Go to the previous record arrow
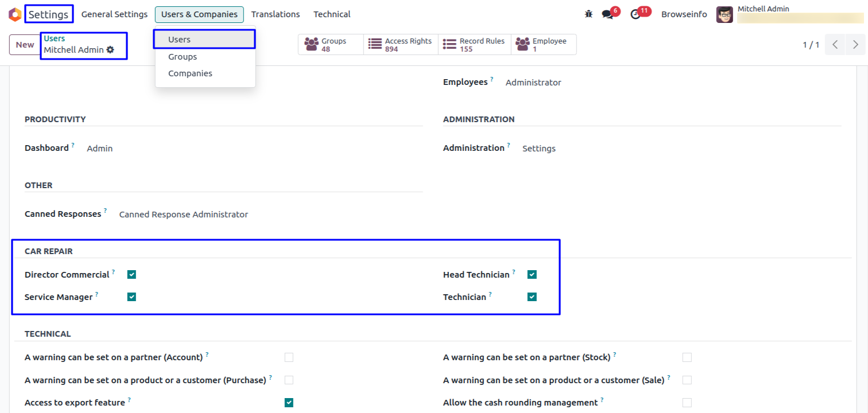868x413 pixels. click(835, 45)
